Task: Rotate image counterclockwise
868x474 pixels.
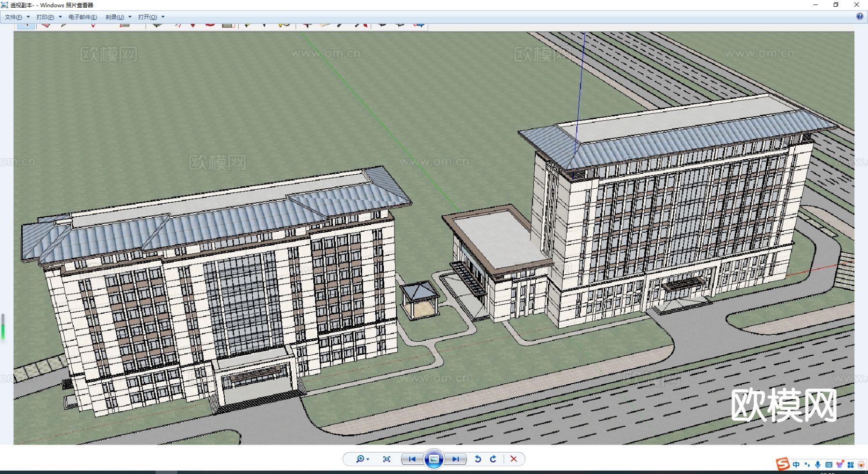Action: [477, 459]
